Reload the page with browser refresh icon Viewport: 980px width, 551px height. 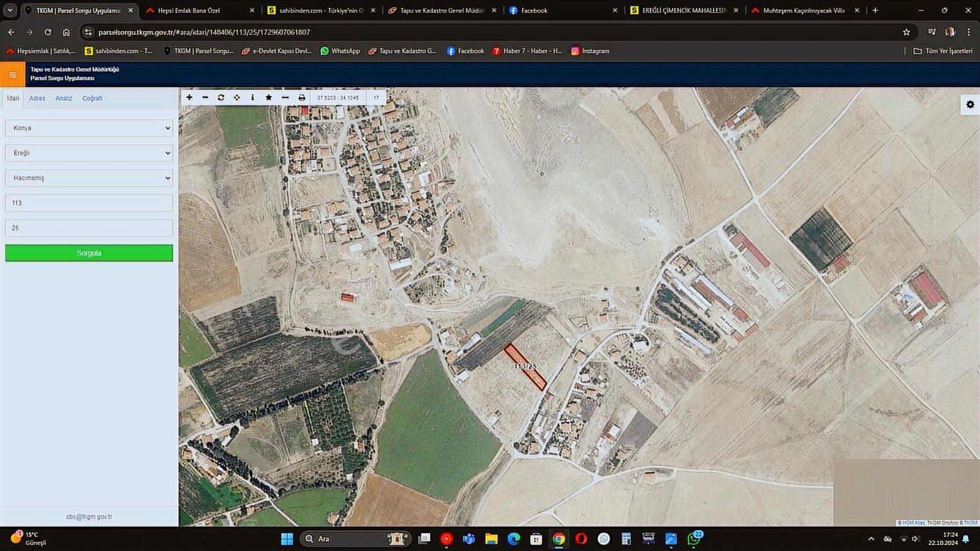coord(48,32)
